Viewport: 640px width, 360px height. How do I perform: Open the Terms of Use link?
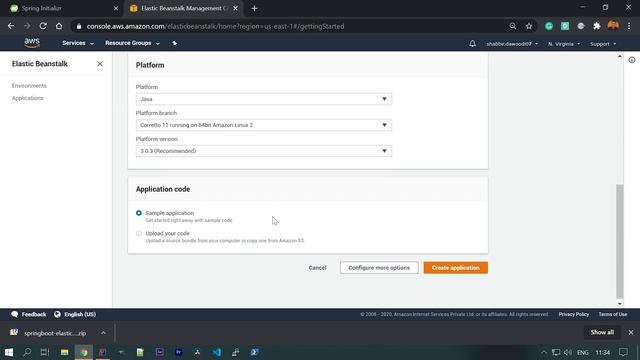coord(613,314)
